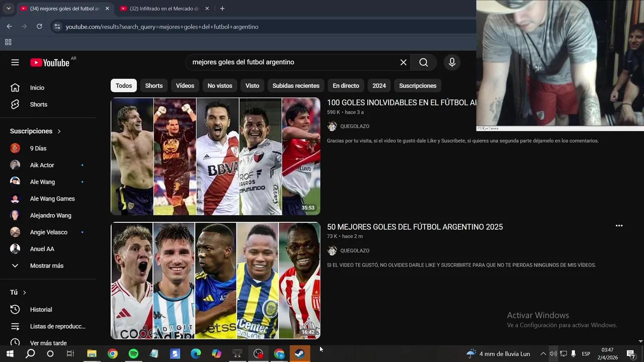Switch to 'Infiltrado en el Mercado' tab
644x362 pixels.
pyautogui.click(x=164, y=9)
